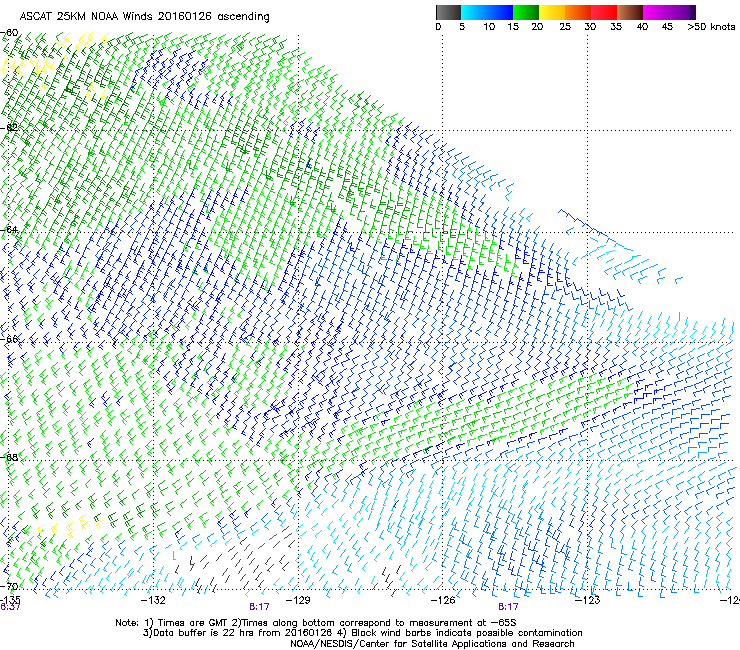Viewport: 740px width, 650px height.
Task: Click the longitude label '-123'
Action: click(587, 600)
